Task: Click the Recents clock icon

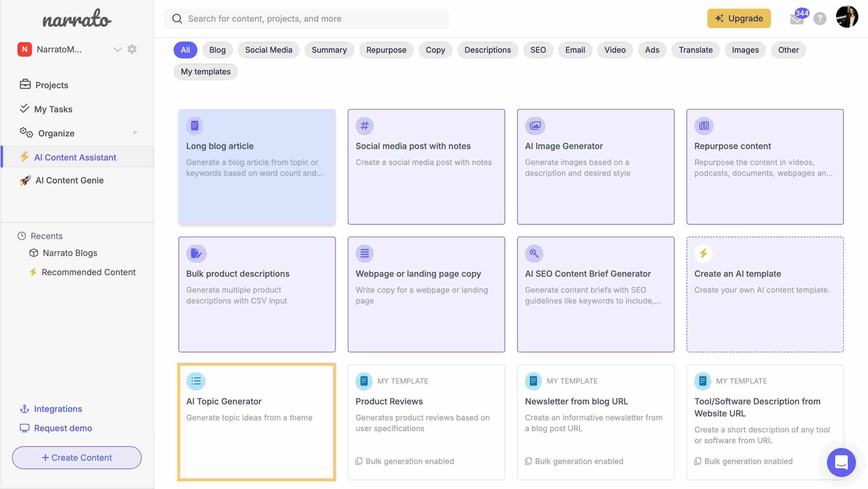Action: click(x=22, y=236)
